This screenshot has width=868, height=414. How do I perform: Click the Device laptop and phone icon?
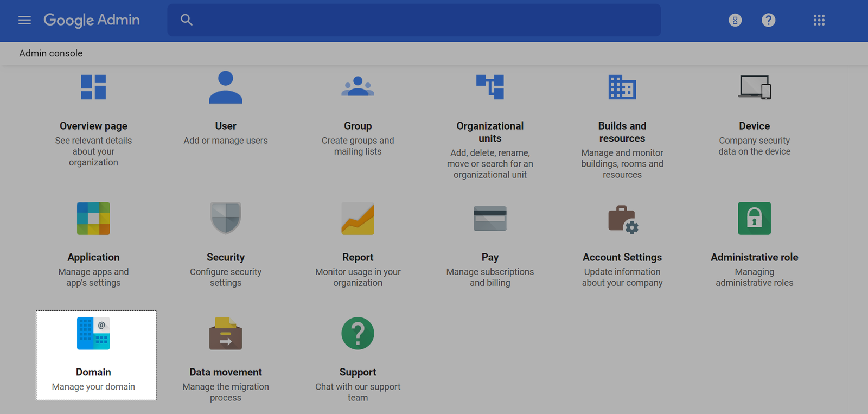(x=755, y=87)
